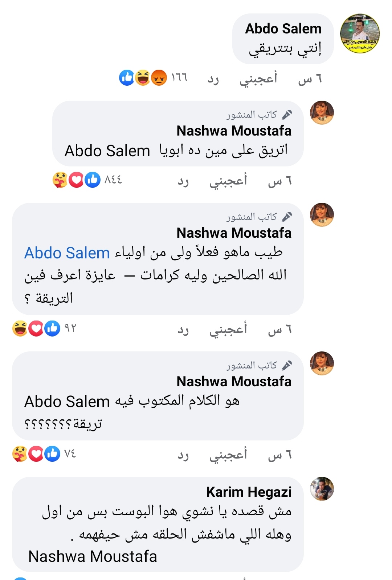Open Karim Hegazi's profile via his name

tap(249, 492)
